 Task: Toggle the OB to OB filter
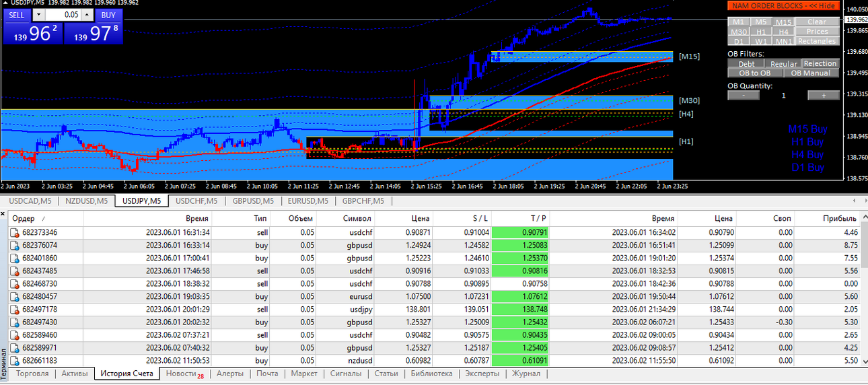point(755,73)
